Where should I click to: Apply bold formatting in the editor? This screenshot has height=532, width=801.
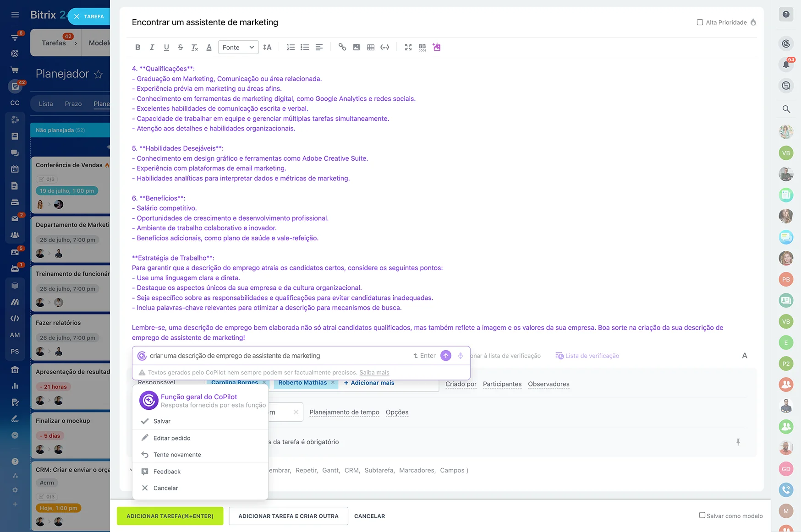pos(137,47)
